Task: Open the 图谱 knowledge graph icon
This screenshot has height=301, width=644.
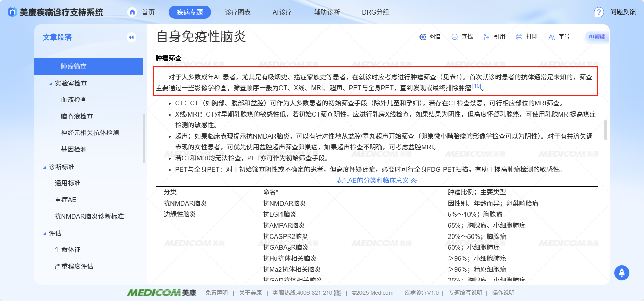Action: (422, 37)
